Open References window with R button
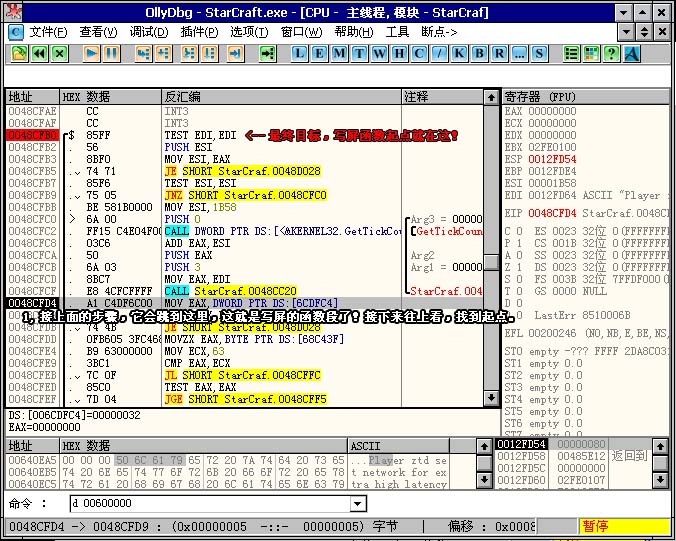Screen dimensions: 676x541 coord(499,54)
